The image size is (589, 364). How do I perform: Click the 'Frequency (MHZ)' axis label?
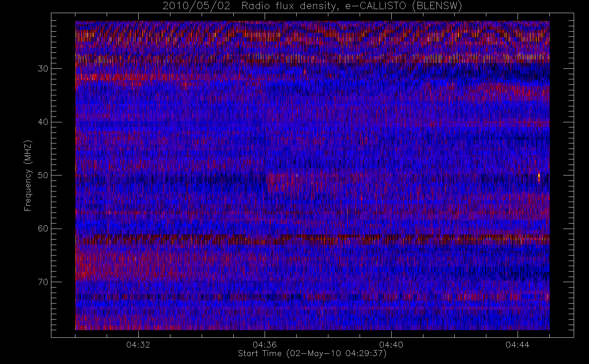(x=28, y=175)
